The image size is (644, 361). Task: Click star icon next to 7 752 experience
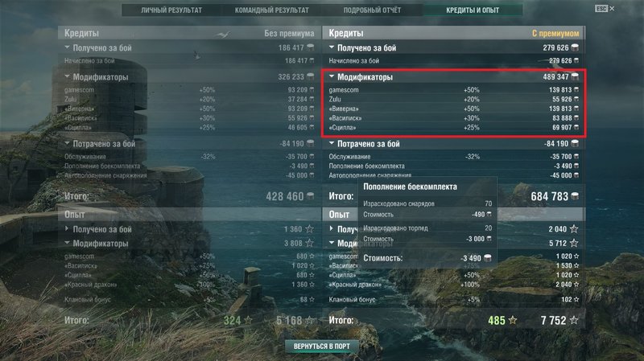[x=574, y=320]
